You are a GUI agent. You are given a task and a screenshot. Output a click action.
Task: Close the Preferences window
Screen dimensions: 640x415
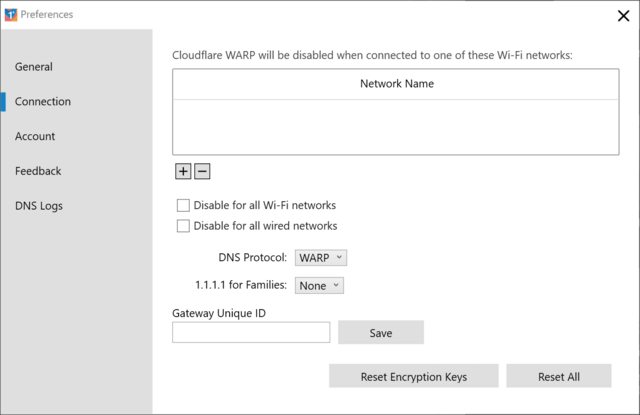coord(623,15)
